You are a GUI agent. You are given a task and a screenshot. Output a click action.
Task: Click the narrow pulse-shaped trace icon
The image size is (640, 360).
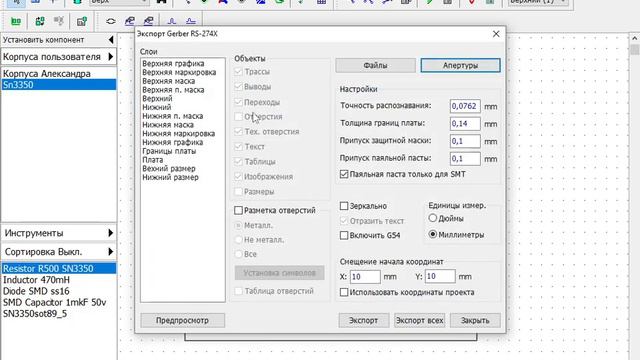click(x=172, y=21)
